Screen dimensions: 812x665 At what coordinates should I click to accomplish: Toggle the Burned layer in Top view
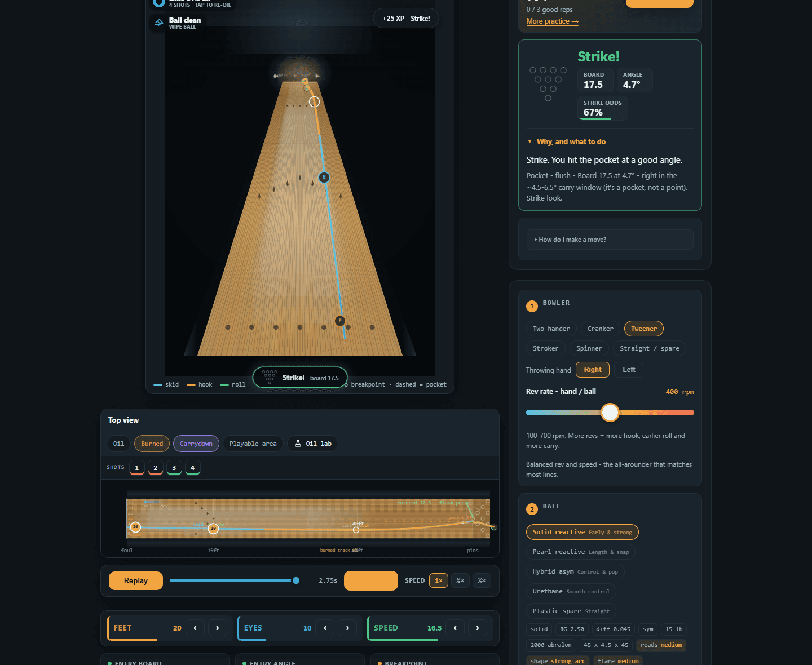tap(152, 444)
